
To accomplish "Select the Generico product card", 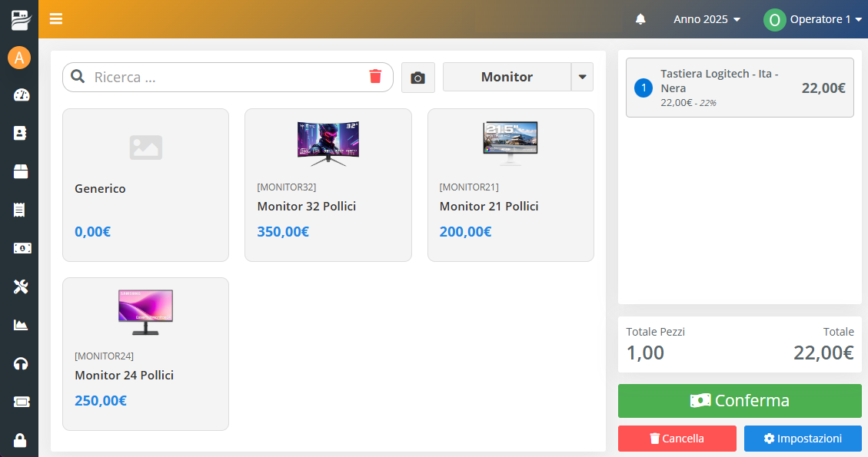I will tap(145, 185).
